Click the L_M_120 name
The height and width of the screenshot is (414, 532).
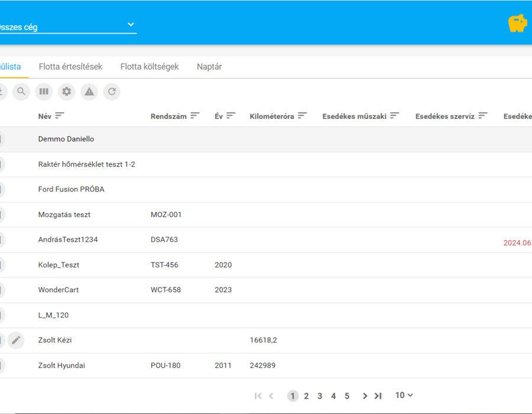click(53, 315)
